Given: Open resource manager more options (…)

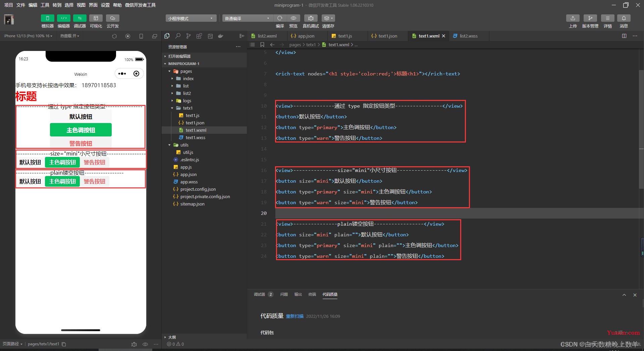Looking at the screenshot, I should click(238, 47).
